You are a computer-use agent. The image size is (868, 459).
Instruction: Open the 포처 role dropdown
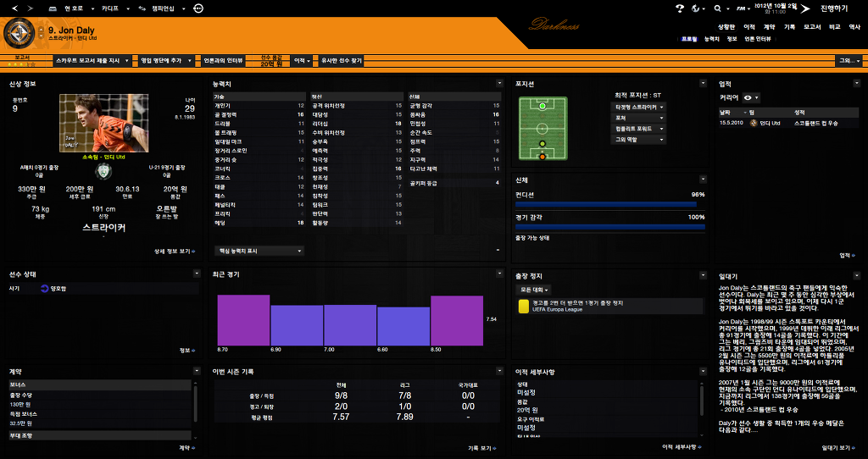point(638,118)
